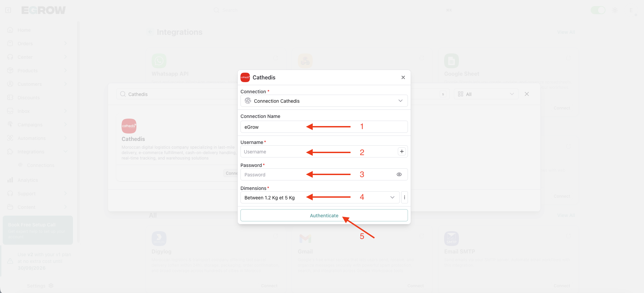Go back with the arrow beside Integrations
Viewport: 644px width, 293px height.
point(150,32)
